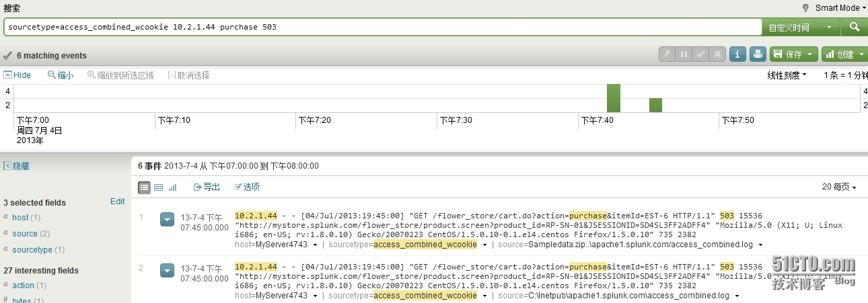Viewport: 868px width, 303px height.
Task: Open the 自定义时间 time range picker
Action: (802, 27)
